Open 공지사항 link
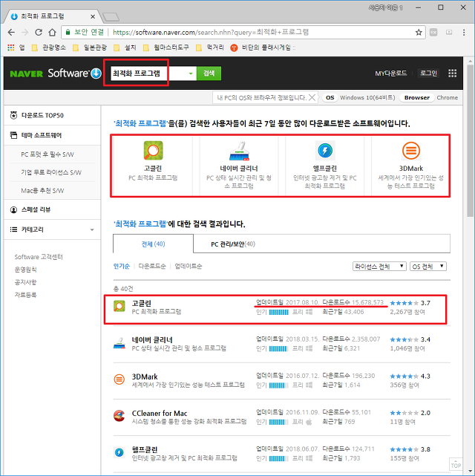Viewport: 475px width, 476px height. [x=25, y=282]
